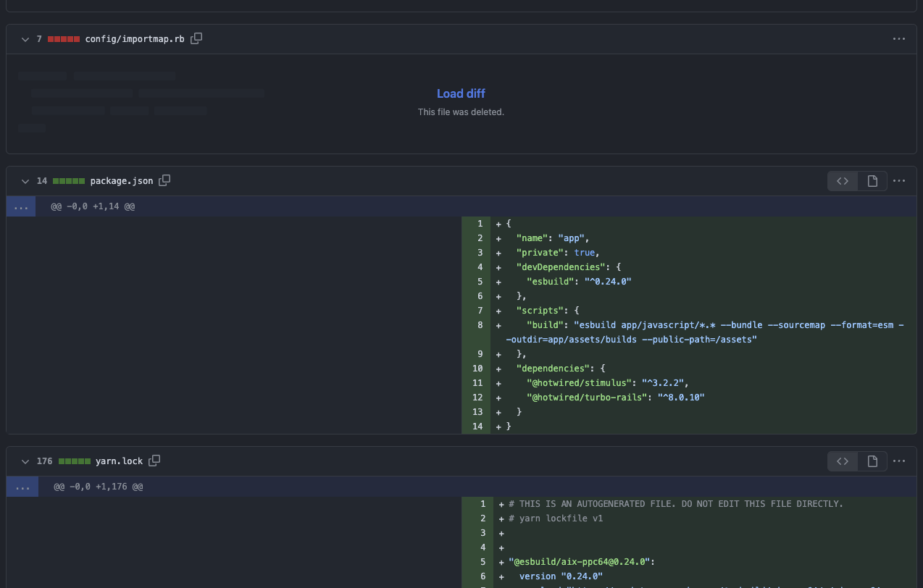
Task: Collapse the package.json file diff
Action: [25, 181]
